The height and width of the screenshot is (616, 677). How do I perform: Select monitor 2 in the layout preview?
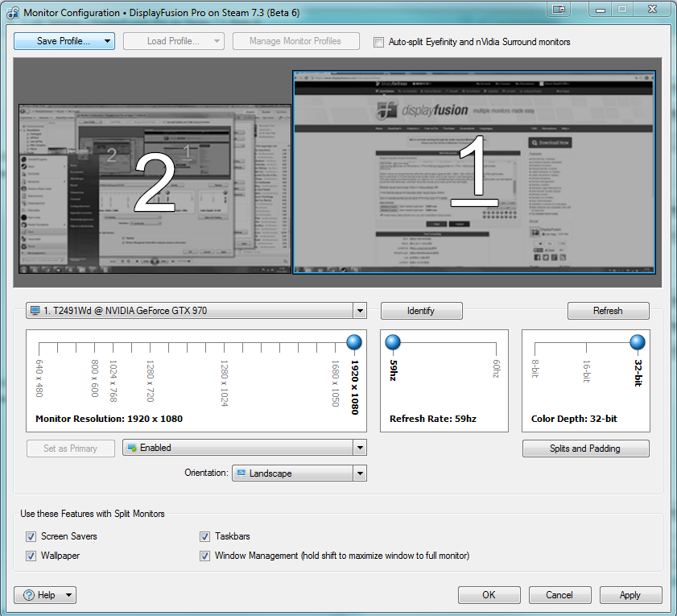[x=154, y=189]
